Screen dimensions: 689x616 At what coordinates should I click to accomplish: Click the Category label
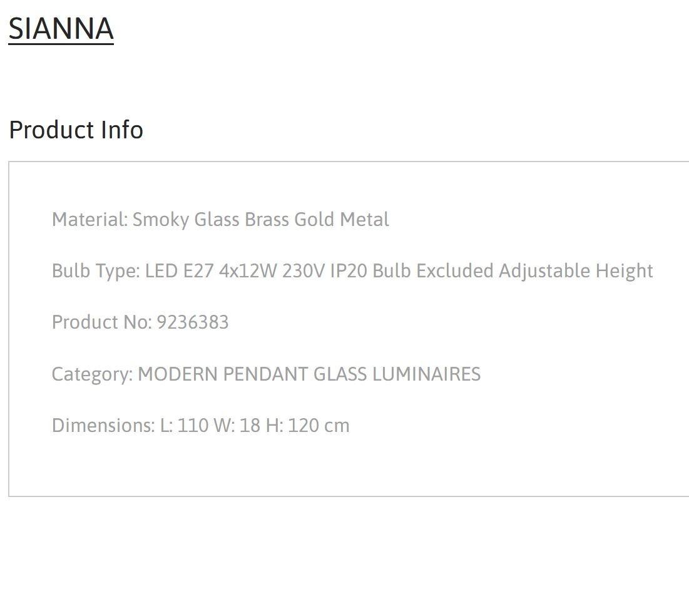(x=92, y=374)
